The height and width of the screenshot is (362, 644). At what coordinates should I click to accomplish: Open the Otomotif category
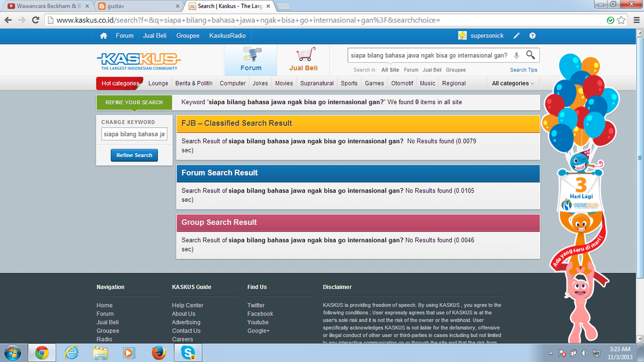(x=403, y=83)
